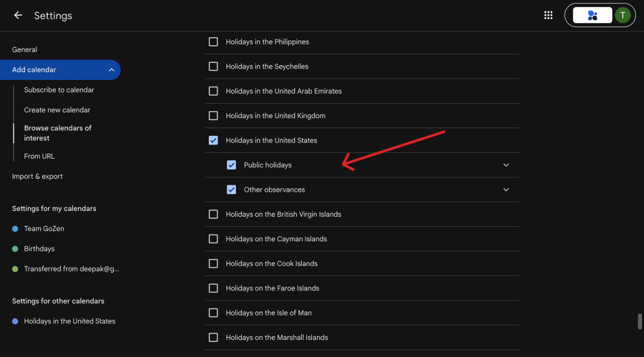
Task: Open the account avatar T
Action: point(623,15)
